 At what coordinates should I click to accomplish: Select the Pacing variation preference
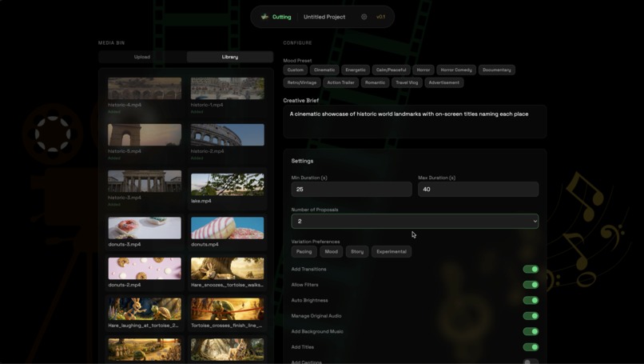(x=304, y=252)
